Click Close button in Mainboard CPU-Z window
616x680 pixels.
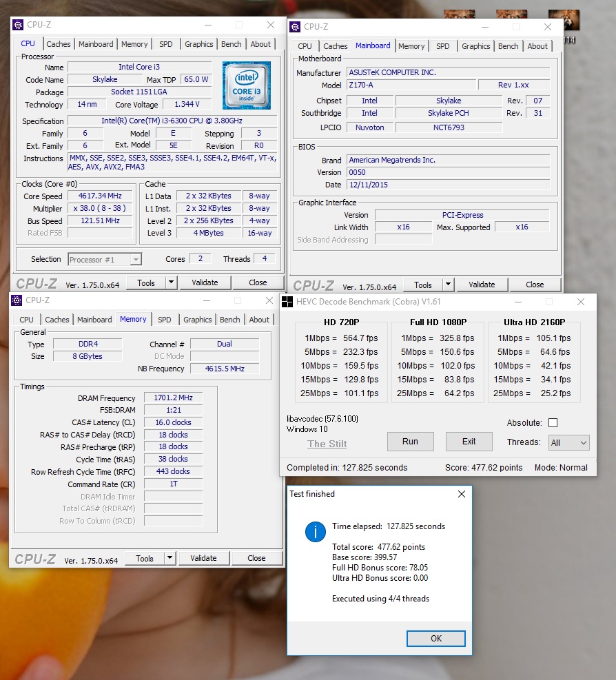535,285
